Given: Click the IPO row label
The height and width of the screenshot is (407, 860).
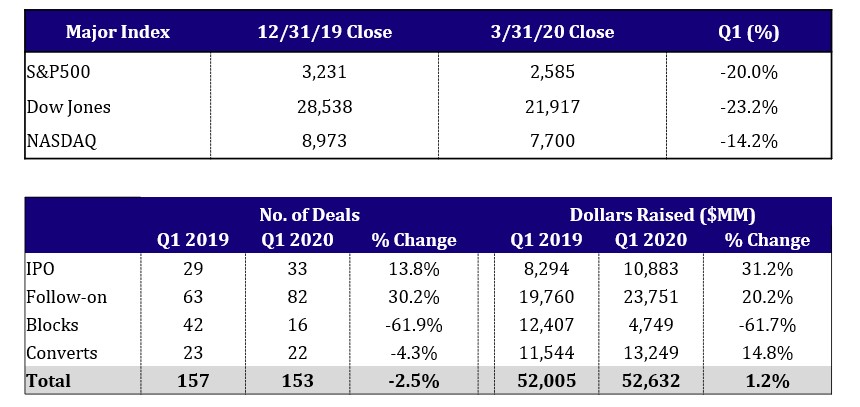Looking at the screenshot, I should click(40, 270).
